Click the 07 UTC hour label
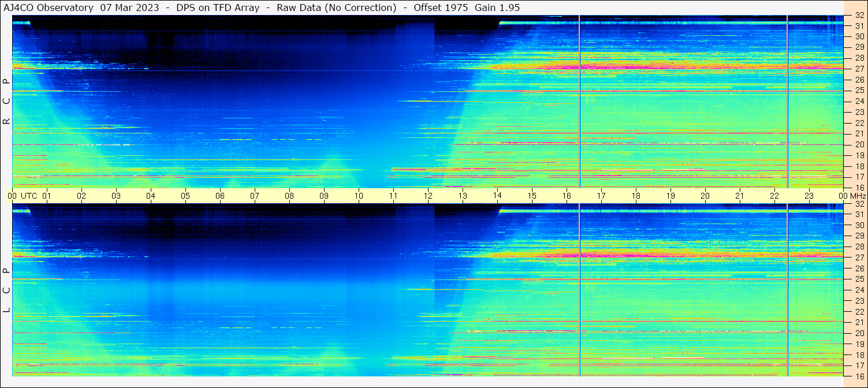This screenshot has height=388, width=868. pyautogui.click(x=255, y=196)
